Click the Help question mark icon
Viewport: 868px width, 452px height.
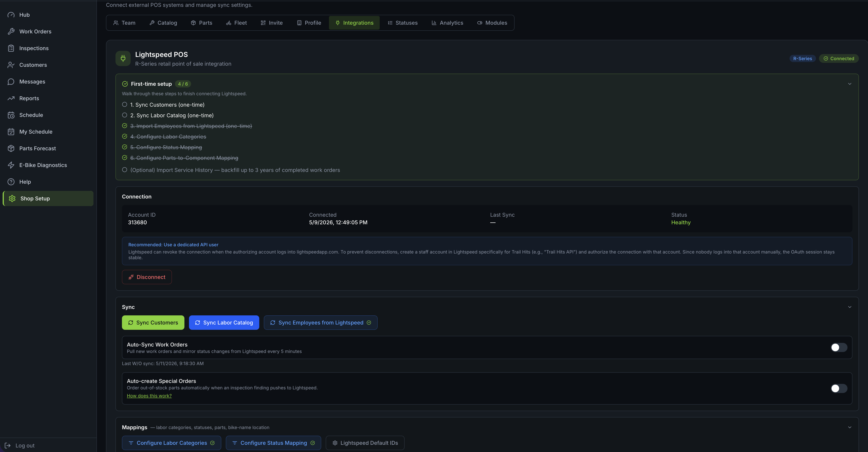(11, 182)
